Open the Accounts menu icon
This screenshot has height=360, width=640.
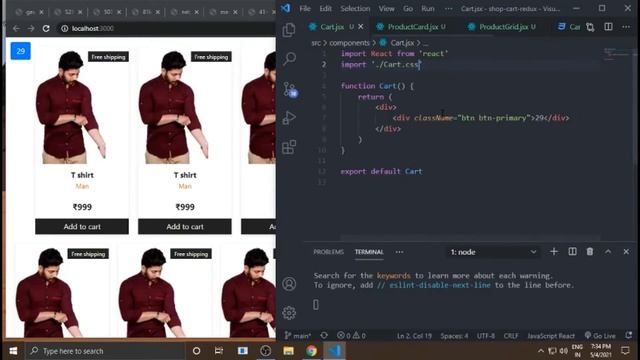coord(289,284)
